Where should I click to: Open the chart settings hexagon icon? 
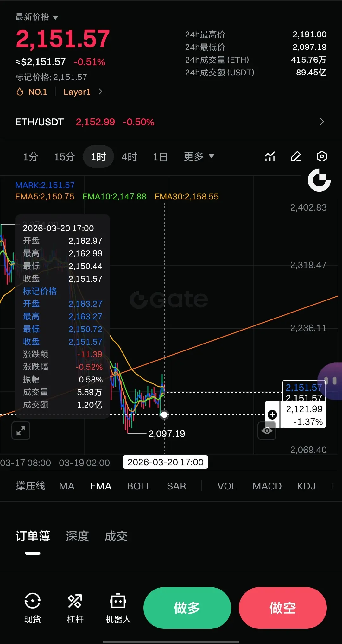click(x=322, y=156)
